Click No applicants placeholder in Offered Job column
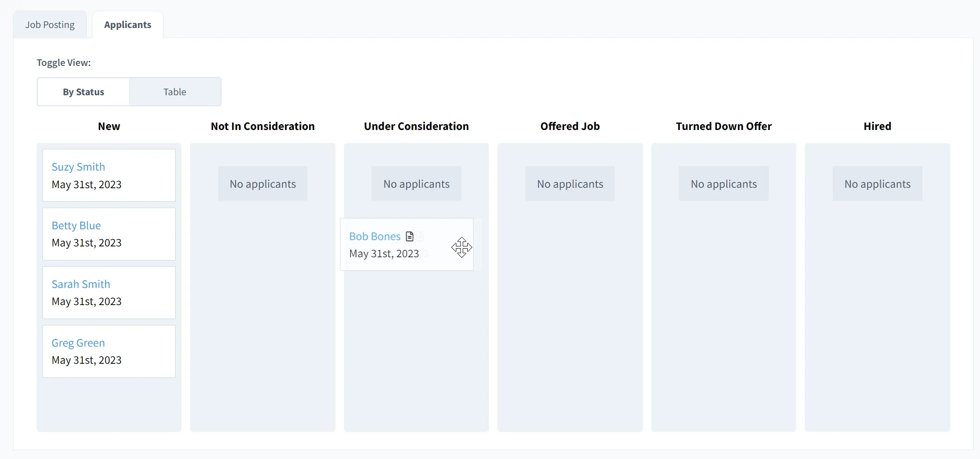This screenshot has width=980, height=459. 570,183
